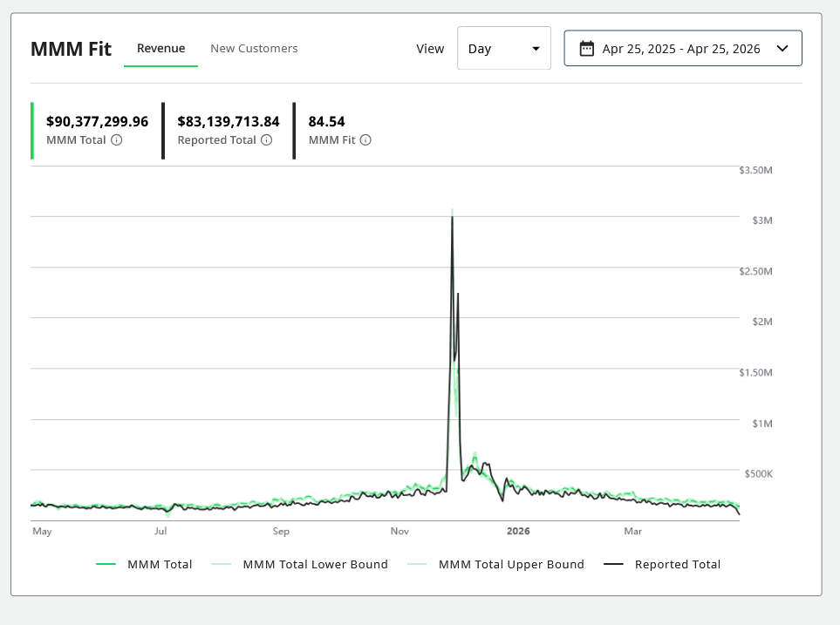Open the Day view dropdown
The height and width of the screenshot is (625, 840).
pos(503,49)
